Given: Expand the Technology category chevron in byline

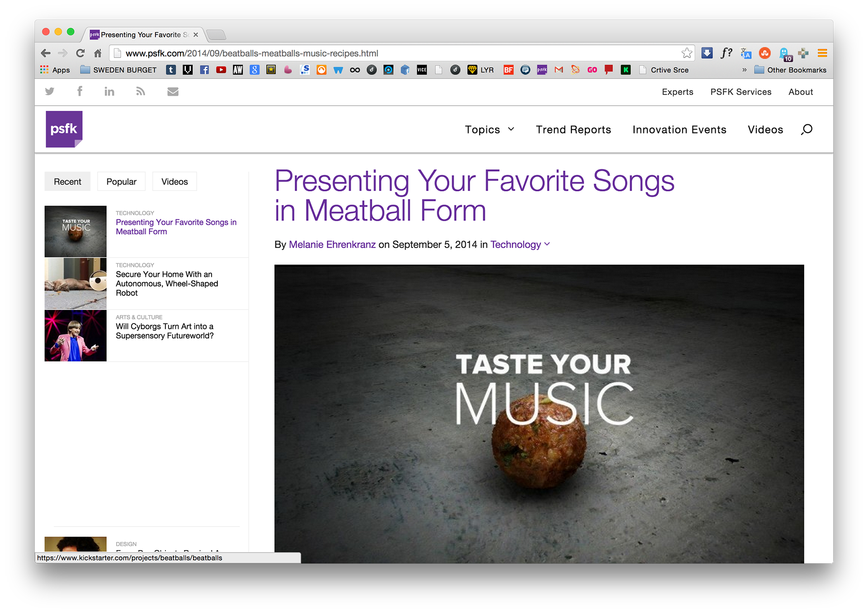Looking at the screenshot, I should pos(547,244).
